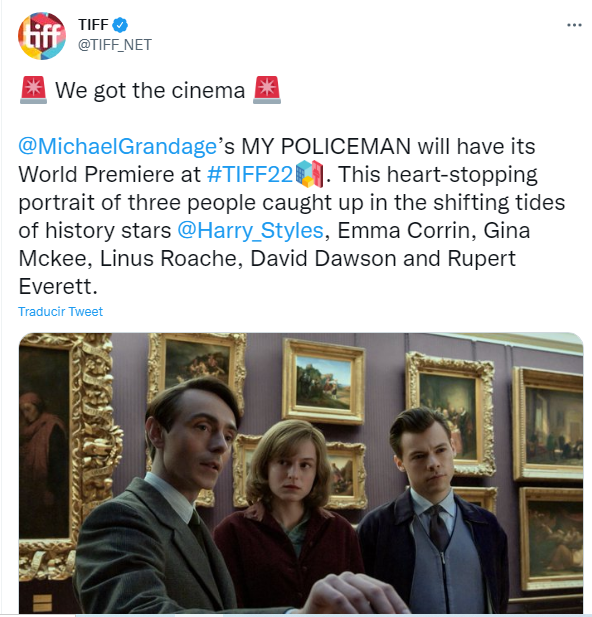Open the My Policeman film still
Viewport: 592px width, 617px height.
tap(301, 473)
